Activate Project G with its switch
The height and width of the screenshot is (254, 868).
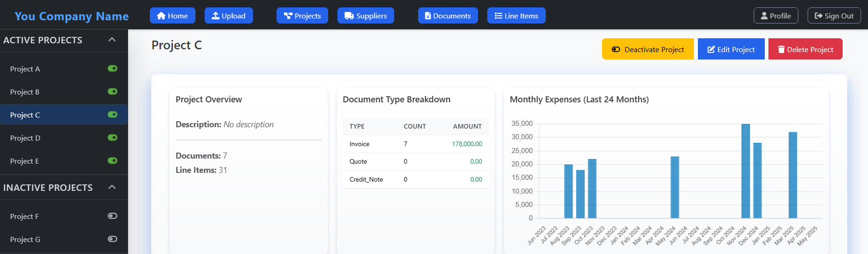(x=112, y=239)
